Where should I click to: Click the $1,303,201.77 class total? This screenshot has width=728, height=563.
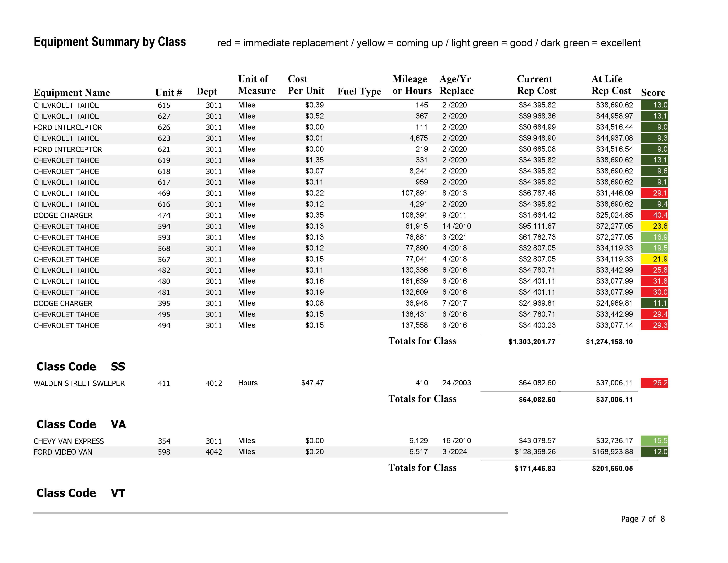(532, 342)
